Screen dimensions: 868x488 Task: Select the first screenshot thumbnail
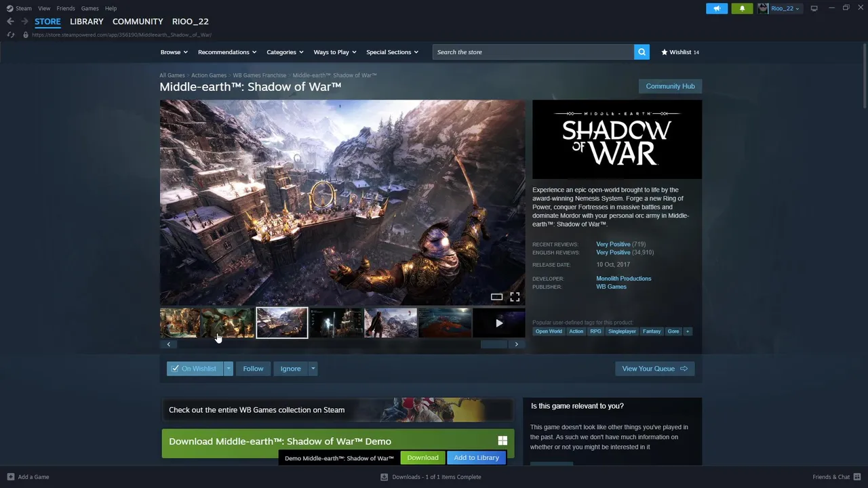(x=180, y=323)
